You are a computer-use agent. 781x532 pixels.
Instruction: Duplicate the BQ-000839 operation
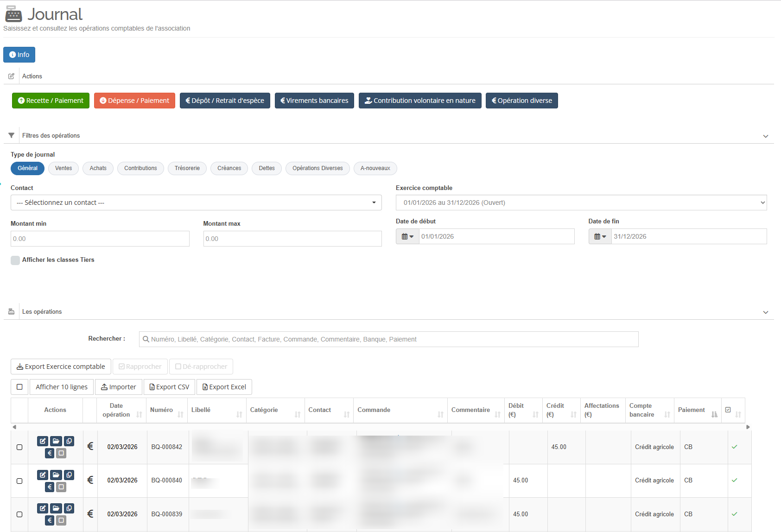coord(69,508)
